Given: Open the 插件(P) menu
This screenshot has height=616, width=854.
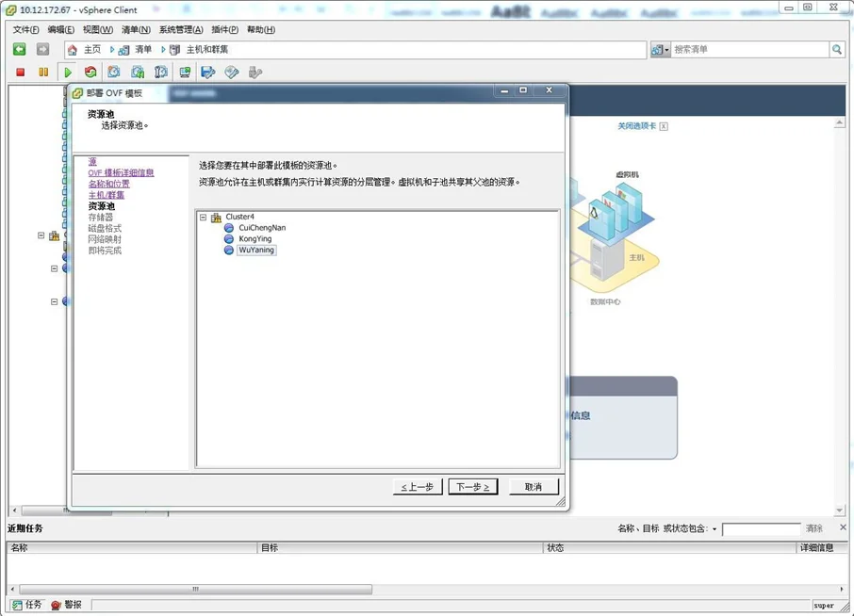Looking at the screenshot, I should (x=225, y=29).
